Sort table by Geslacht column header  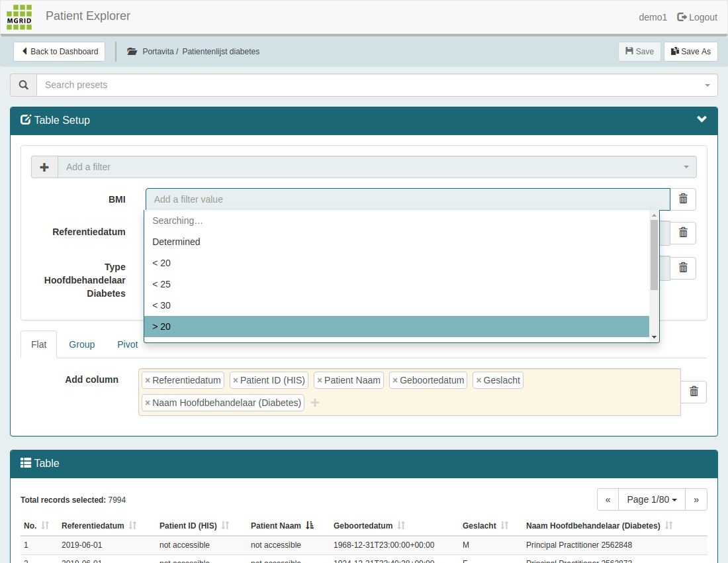coord(504,525)
